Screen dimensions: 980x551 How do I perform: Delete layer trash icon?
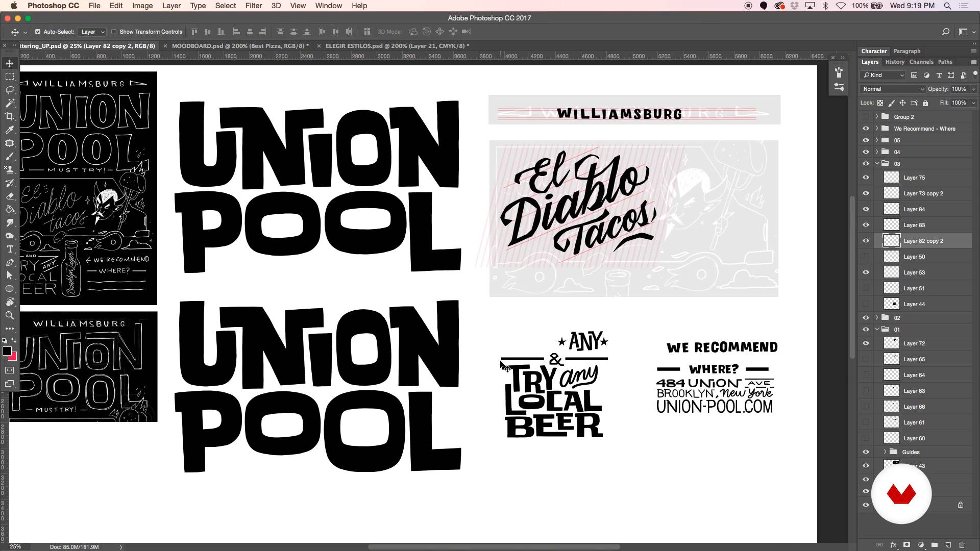(x=962, y=545)
